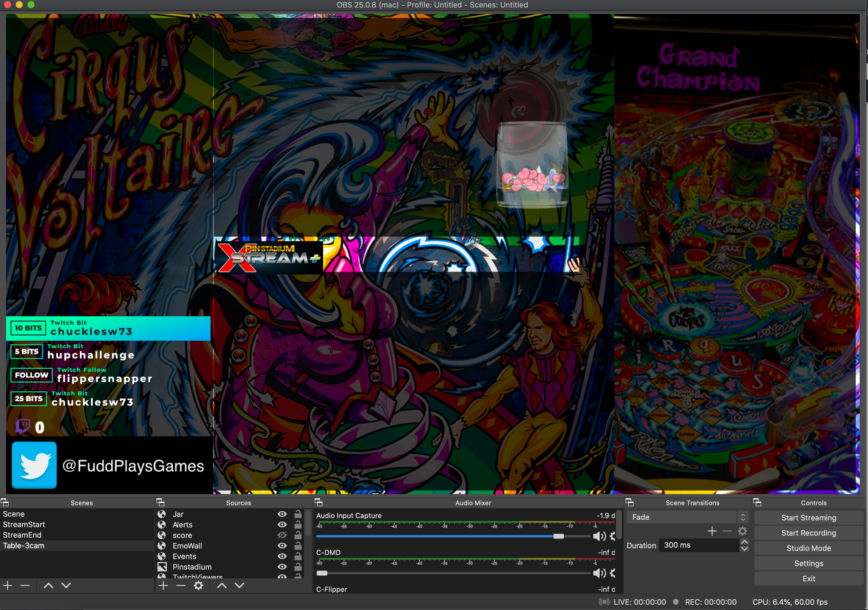Select the Alerts source row

[x=230, y=525]
